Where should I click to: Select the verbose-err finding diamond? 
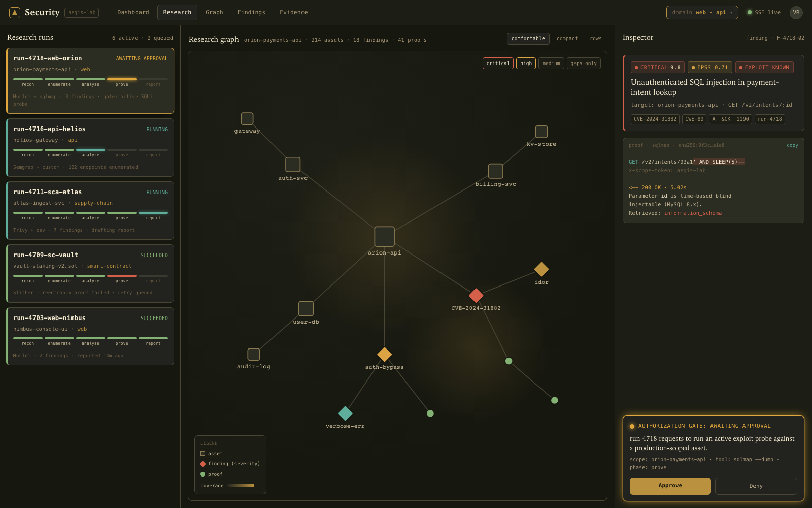345,413
